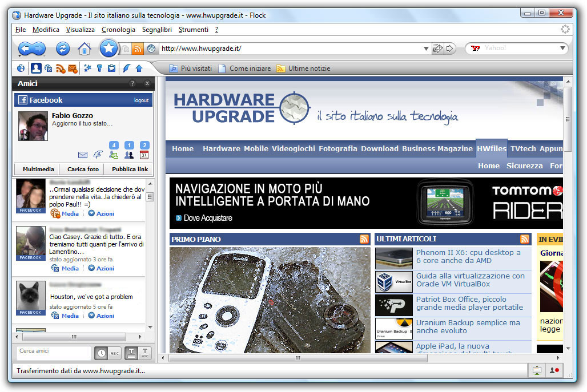View the group invitations icon
587x392 pixels.
click(129, 155)
